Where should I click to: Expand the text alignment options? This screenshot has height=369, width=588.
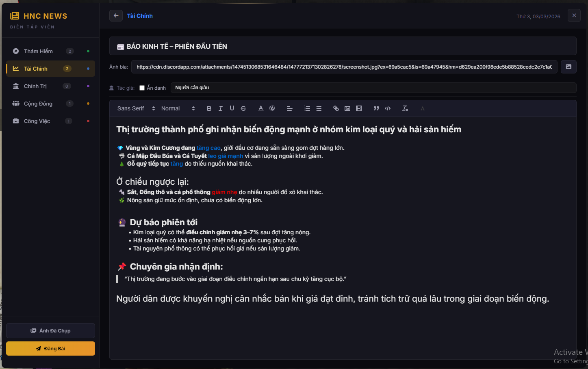pyautogui.click(x=290, y=108)
